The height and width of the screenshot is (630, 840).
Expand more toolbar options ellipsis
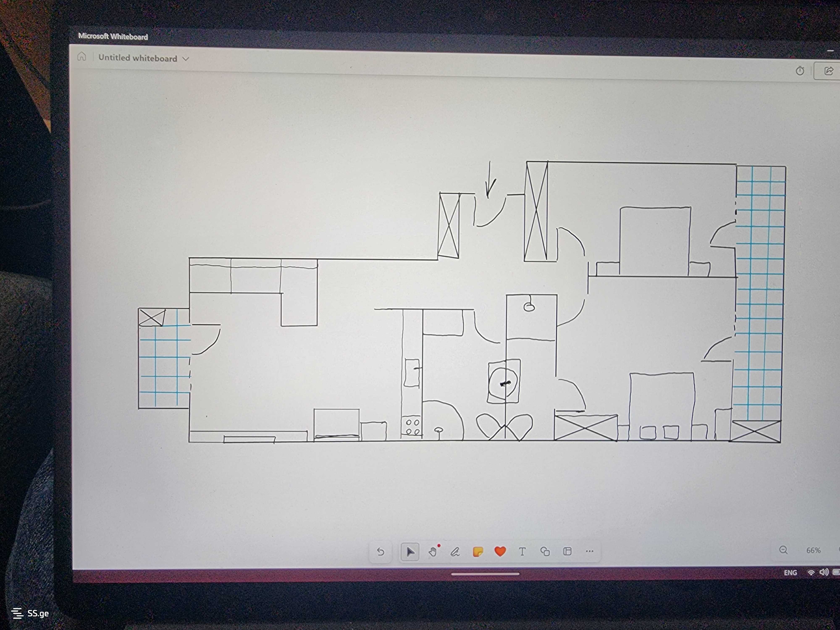(589, 551)
